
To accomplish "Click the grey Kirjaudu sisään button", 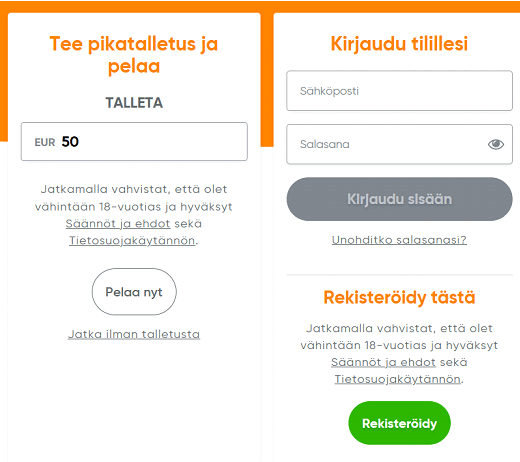I will [399, 199].
